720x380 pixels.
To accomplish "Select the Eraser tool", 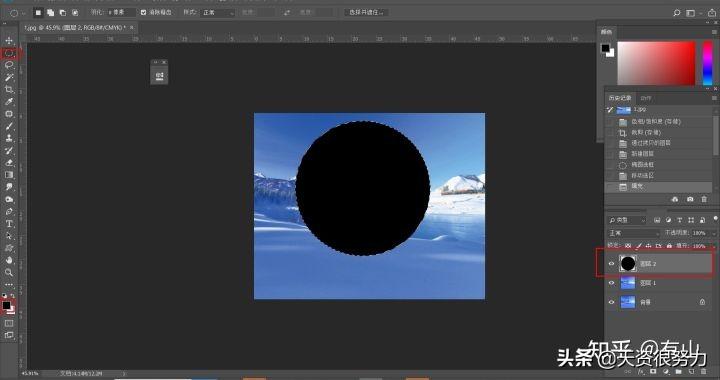I will [9, 162].
